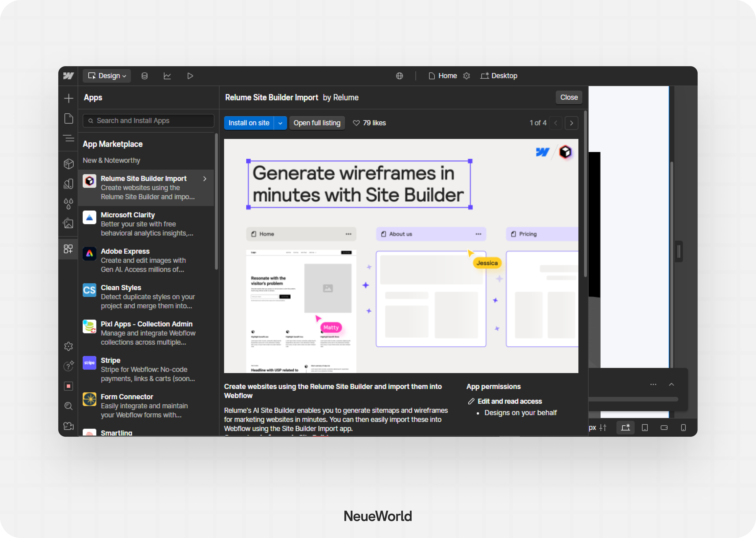Go to previous app screenshot arrow
The width and height of the screenshot is (756, 538).
point(556,123)
